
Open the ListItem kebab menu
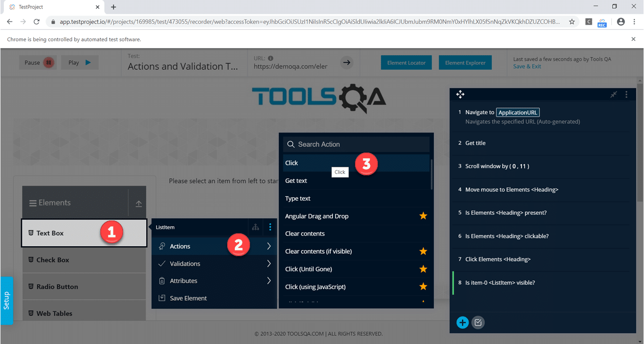click(x=270, y=227)
